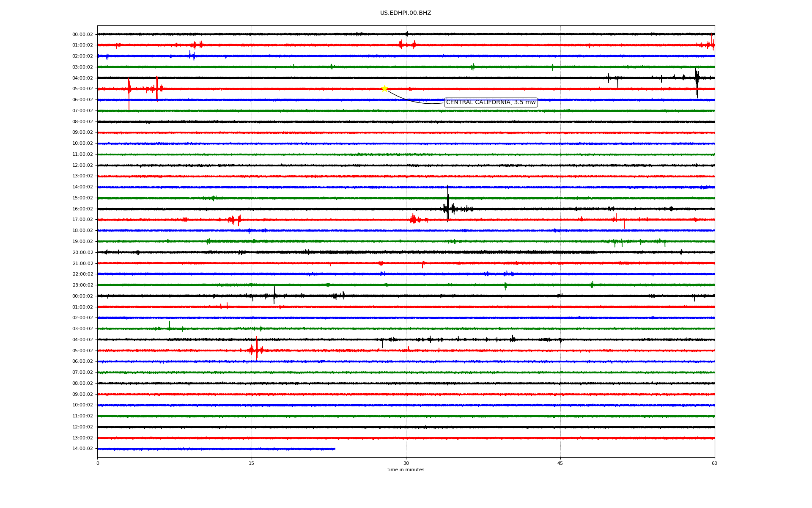Click the red burst on second 05:00:02 trace

pyautogui.click(x=256, y=350)
